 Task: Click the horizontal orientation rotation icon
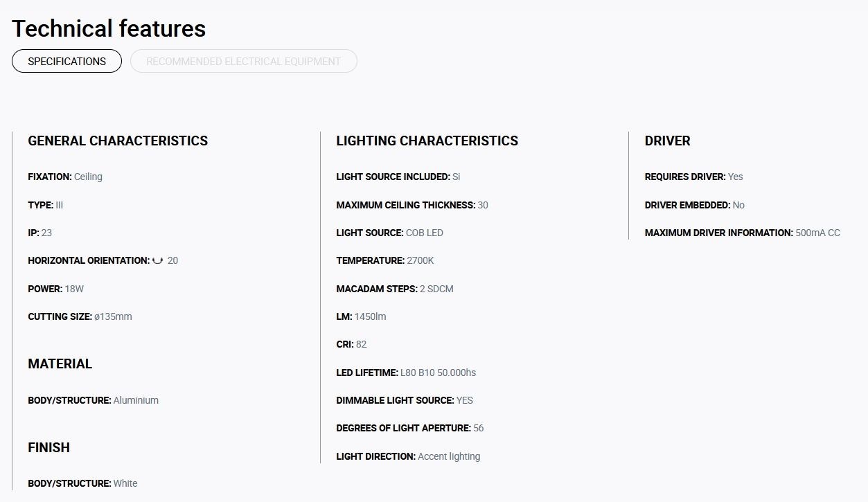(x=157, y=260)
